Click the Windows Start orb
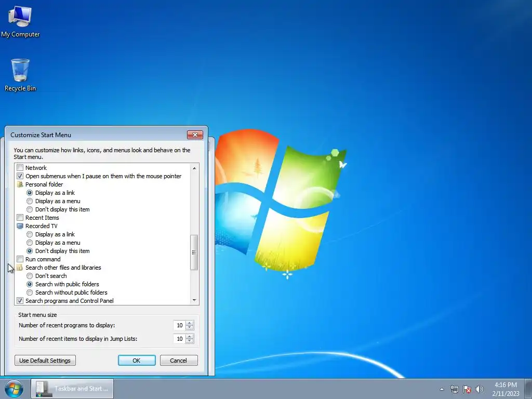The width and height of the screenshot is (532, 399). tap(14, 389)
